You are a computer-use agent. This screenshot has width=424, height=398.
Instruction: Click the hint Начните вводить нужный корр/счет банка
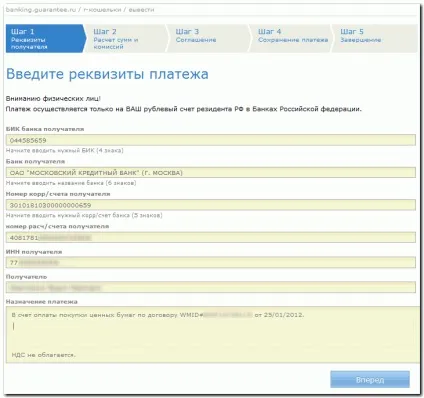click(84, 215)
